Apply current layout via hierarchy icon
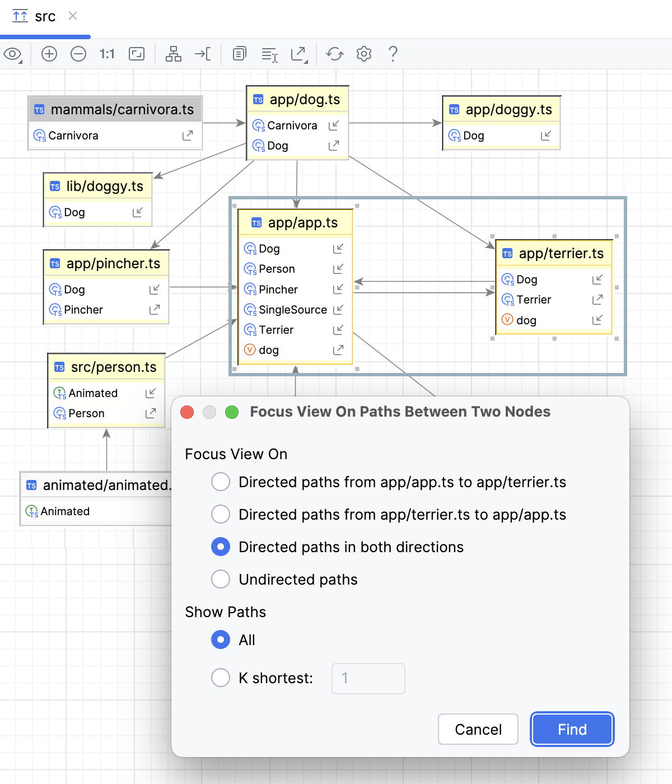672x784 pixels. point(174,54)
